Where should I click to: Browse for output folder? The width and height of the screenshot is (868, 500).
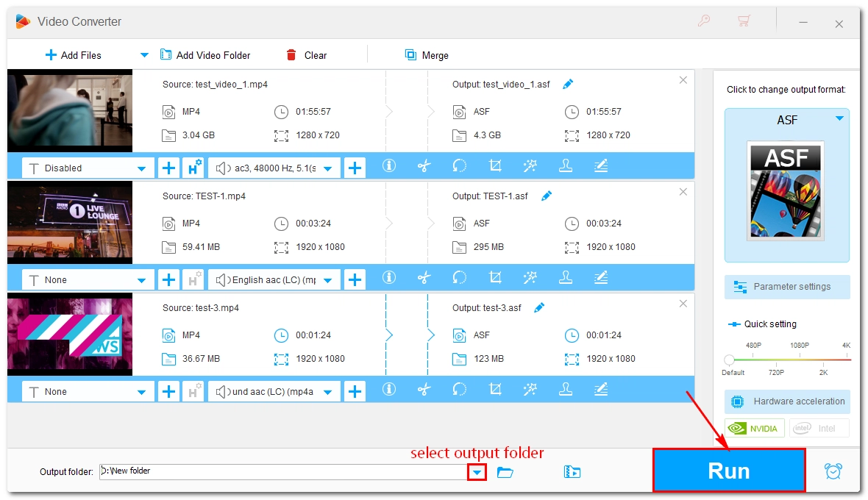(505, 472)
